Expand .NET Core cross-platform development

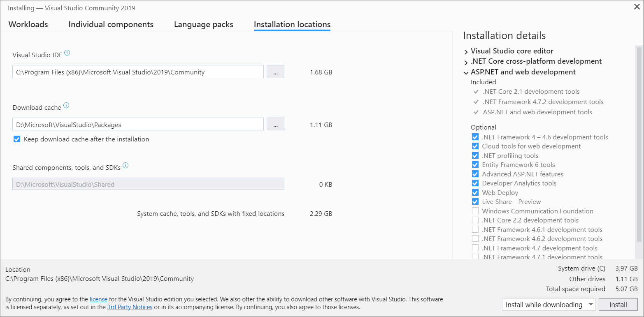pyautogui.click(x=466, y=61)
